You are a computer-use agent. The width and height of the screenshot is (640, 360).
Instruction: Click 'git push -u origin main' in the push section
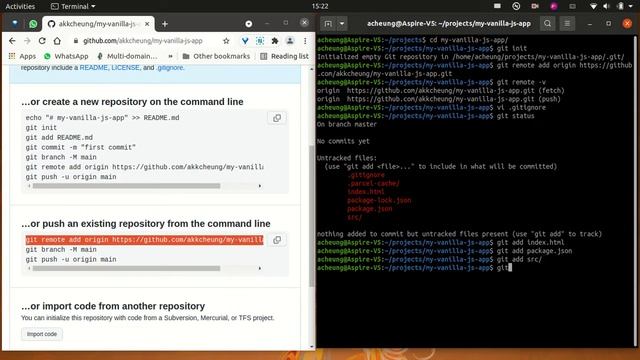click(71, 260)
